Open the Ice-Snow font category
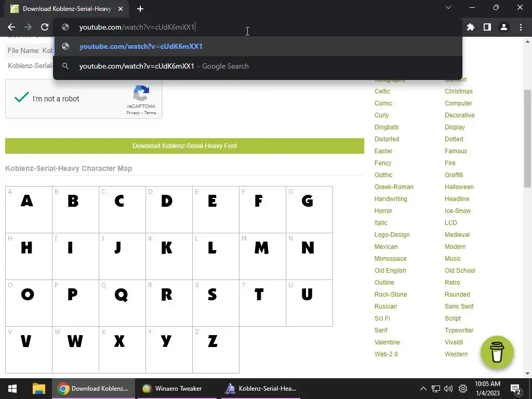The image size is (532, 399). 458,211
